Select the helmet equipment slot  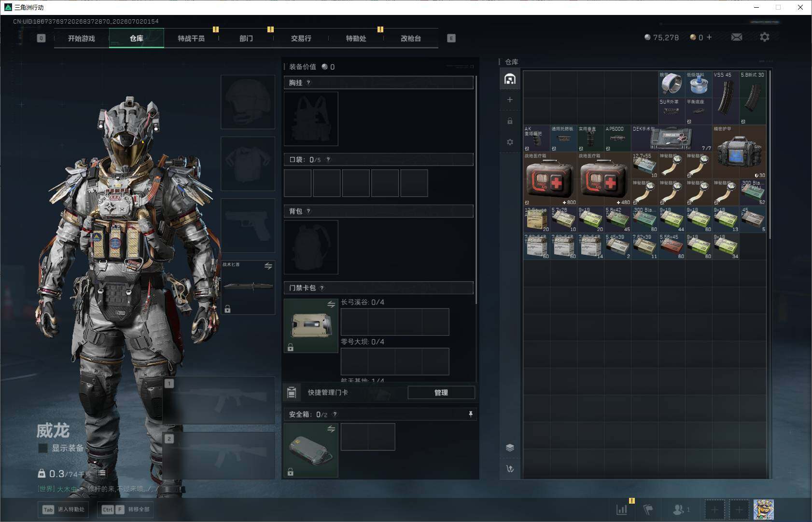(x=248, y=102)
